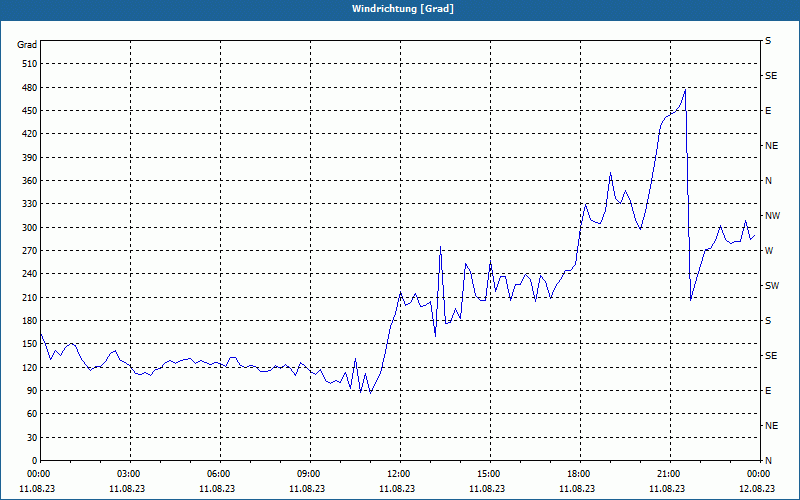Select 00:00 label above date 12.08.23
This screenshot has height=500, width=800.
pos(757,473)
